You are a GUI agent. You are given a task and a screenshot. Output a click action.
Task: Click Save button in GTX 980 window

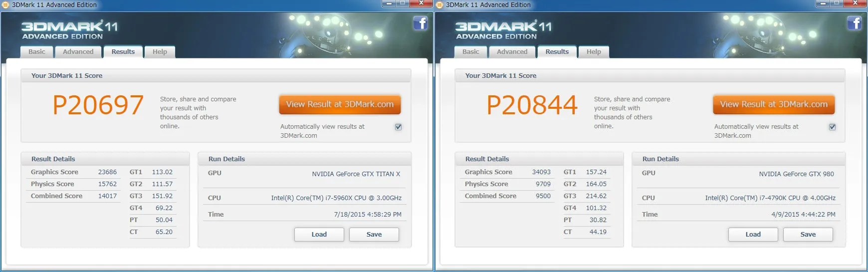point(808,235)
